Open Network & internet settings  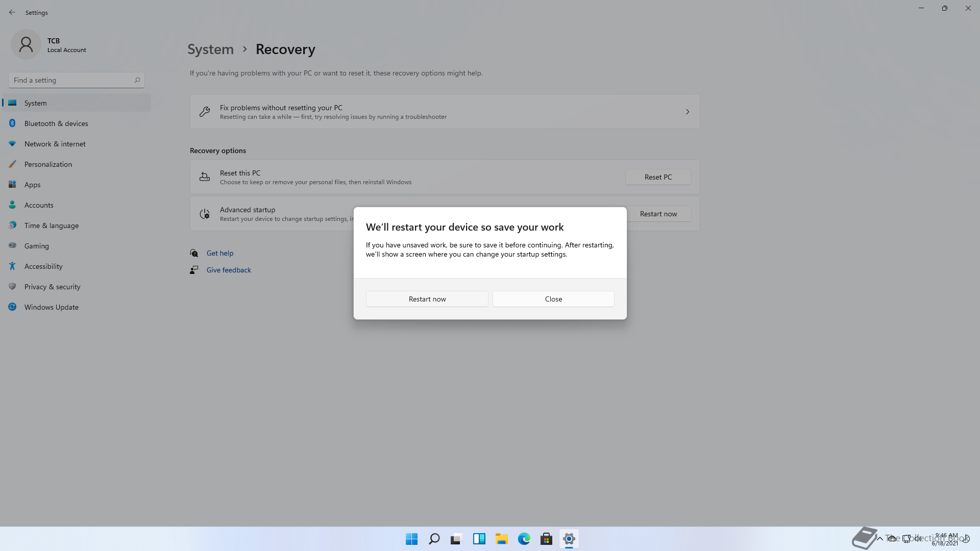55,144
